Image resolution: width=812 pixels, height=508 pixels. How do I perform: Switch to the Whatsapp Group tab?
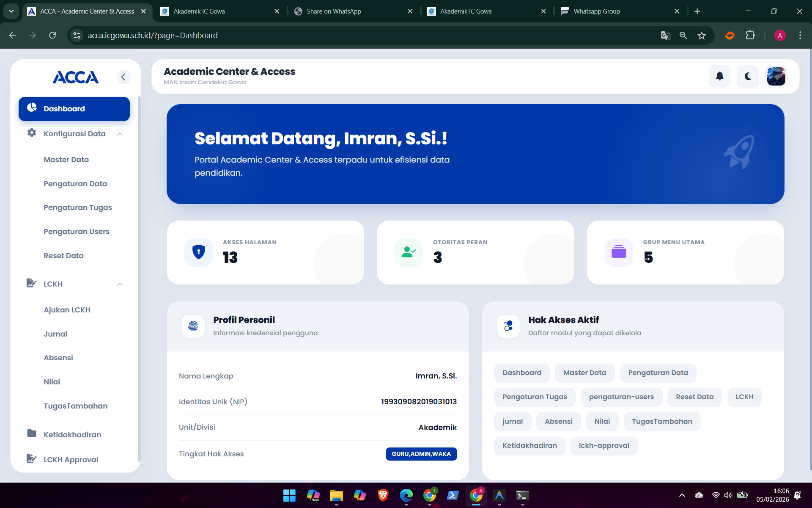click(x=597, y=11)
